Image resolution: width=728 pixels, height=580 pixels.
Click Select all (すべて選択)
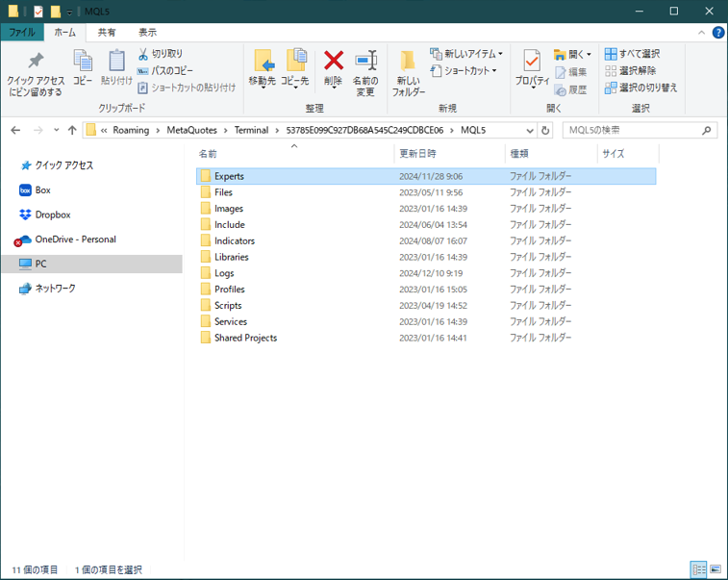(x=632, y=54)
